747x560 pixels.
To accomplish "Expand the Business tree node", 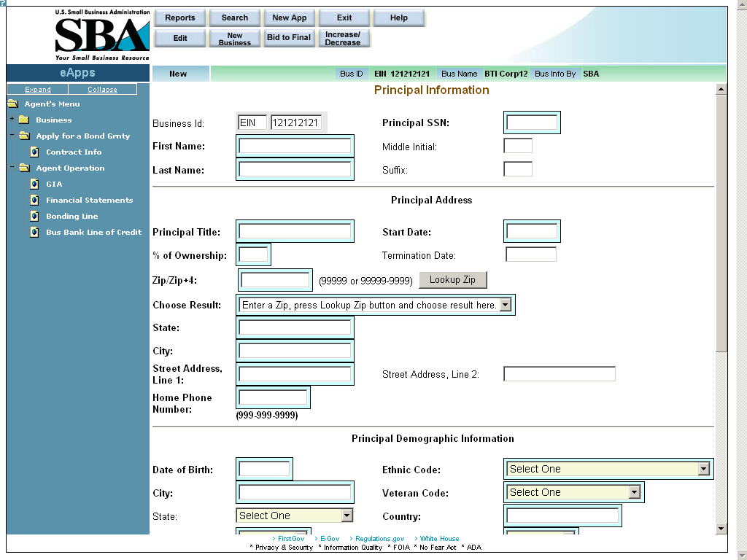I will (12, 120).
